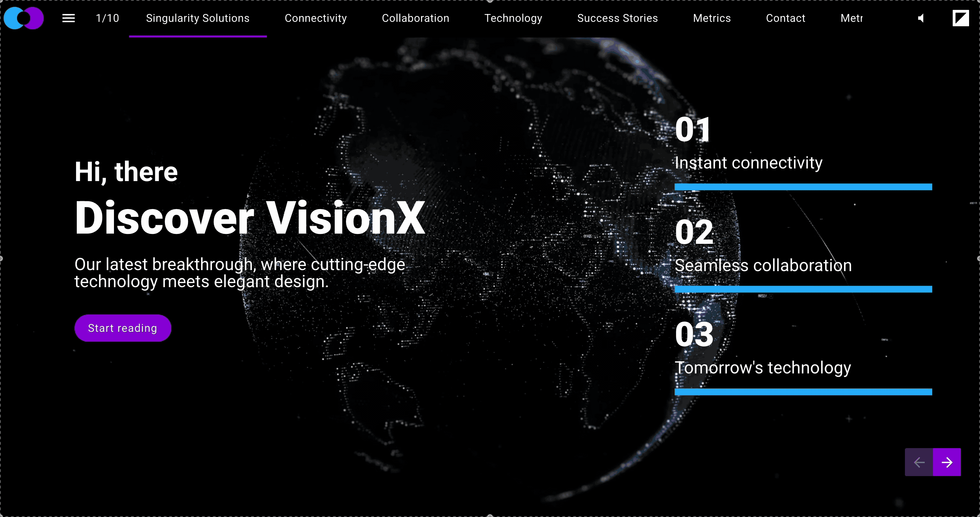
Task: Click blue bar under Instant connectivity
Action: [803, 187]
